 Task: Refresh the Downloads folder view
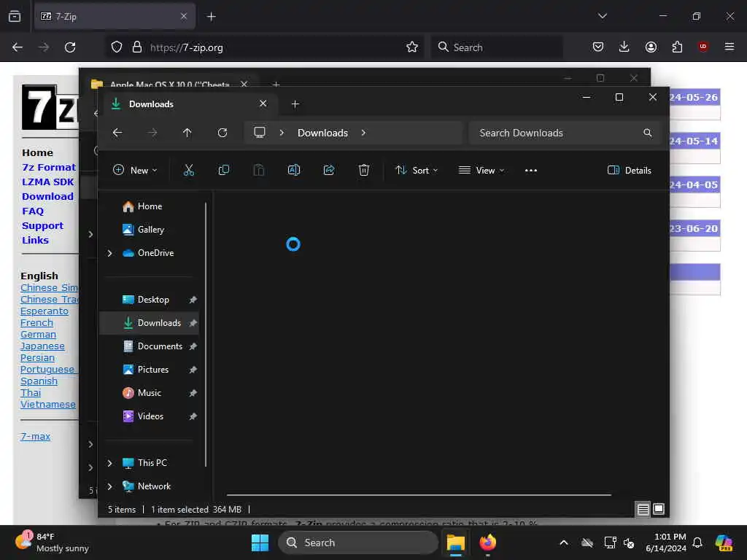[x=222, y=133]
